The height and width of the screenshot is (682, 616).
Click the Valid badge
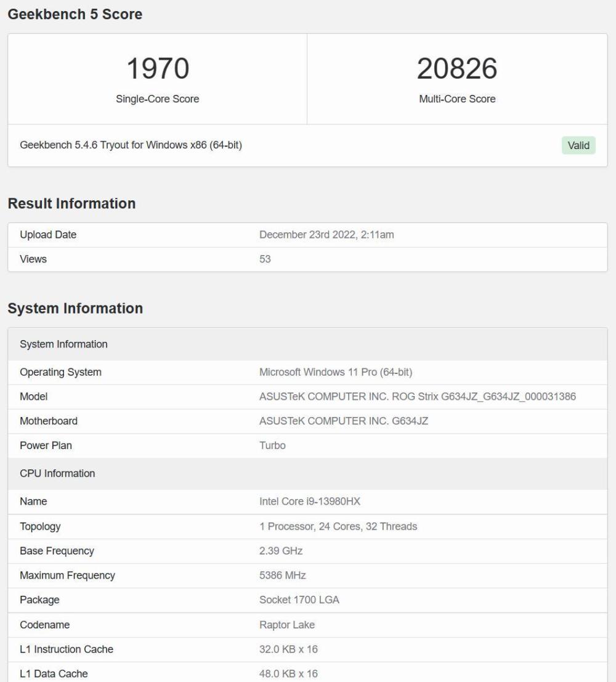coord(578,145)
